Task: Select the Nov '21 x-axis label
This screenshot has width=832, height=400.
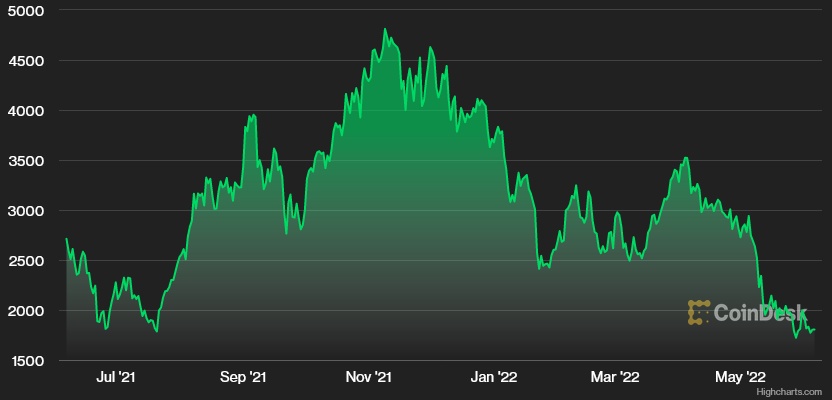Action: 369,377
